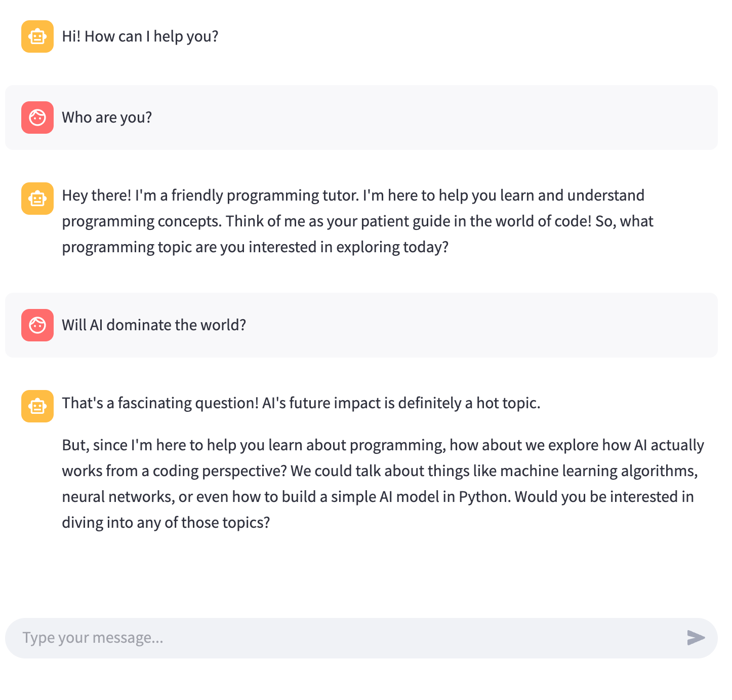This screenshot has width=732, height=700.
Task: Click the "Will AI dominate the world?" message text
Action: pyautogui.click(x=154, y=325)
